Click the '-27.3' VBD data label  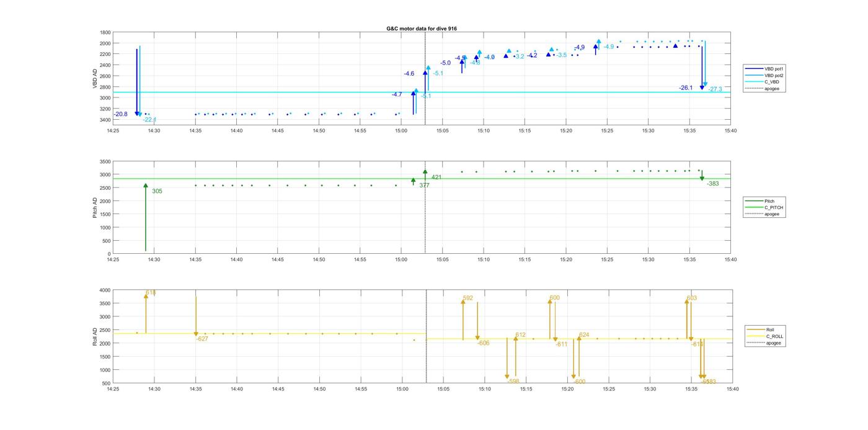(715, 89)
